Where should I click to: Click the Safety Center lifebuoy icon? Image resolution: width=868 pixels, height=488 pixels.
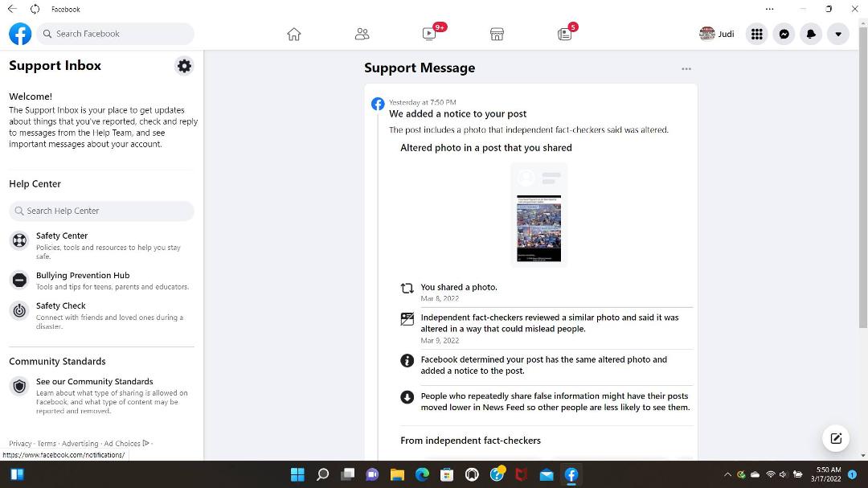pos(19,240)
